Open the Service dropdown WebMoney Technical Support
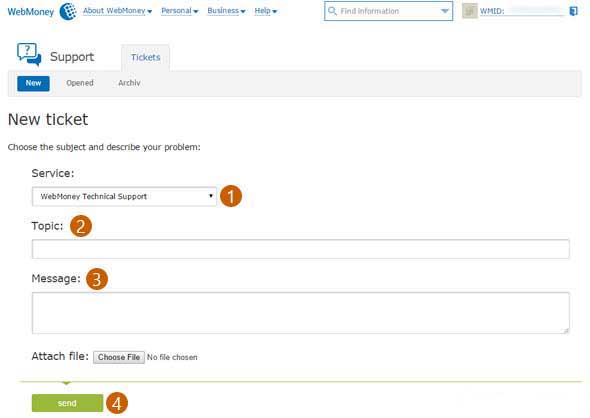The width and height of the screenshot is (590, 418). tap(125, 196)
